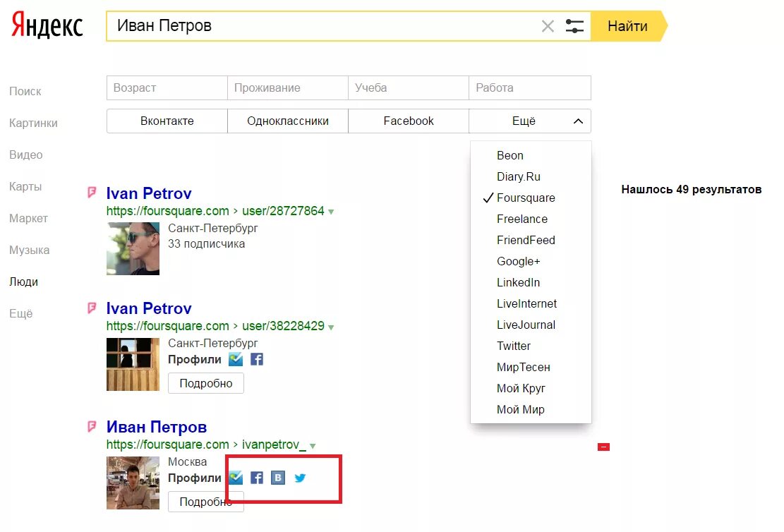Open first Ivan Petrov result title link
Image resolution: width=784 pixels, height=532 pixels.
pyautogui.click(x=149, y=193)
